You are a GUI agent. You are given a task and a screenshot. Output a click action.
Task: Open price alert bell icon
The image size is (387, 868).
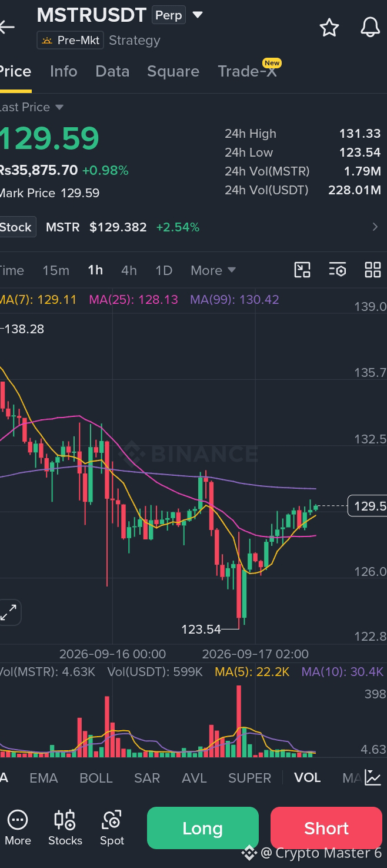tap(371, 27)
